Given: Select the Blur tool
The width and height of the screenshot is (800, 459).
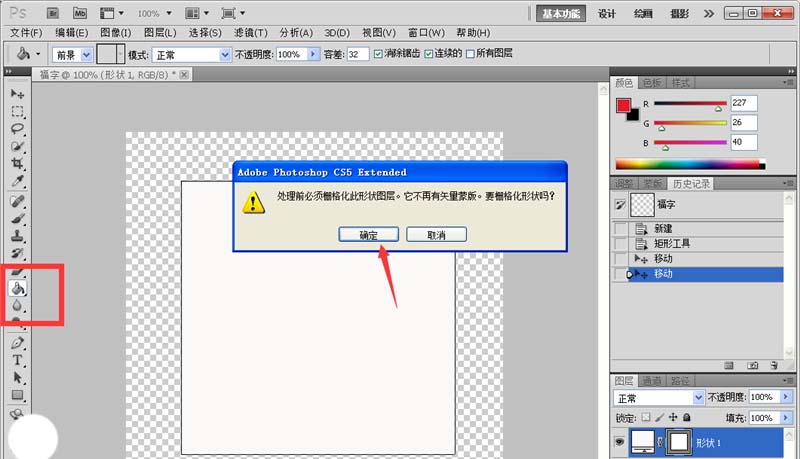Looking at the screenshot, I should tap(17, 306).
